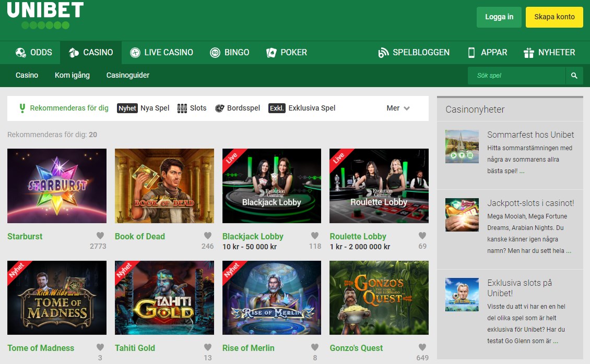The width and height of the screenshot is (590, 364).
Task: Open the ODDS section
Action: 34,53
